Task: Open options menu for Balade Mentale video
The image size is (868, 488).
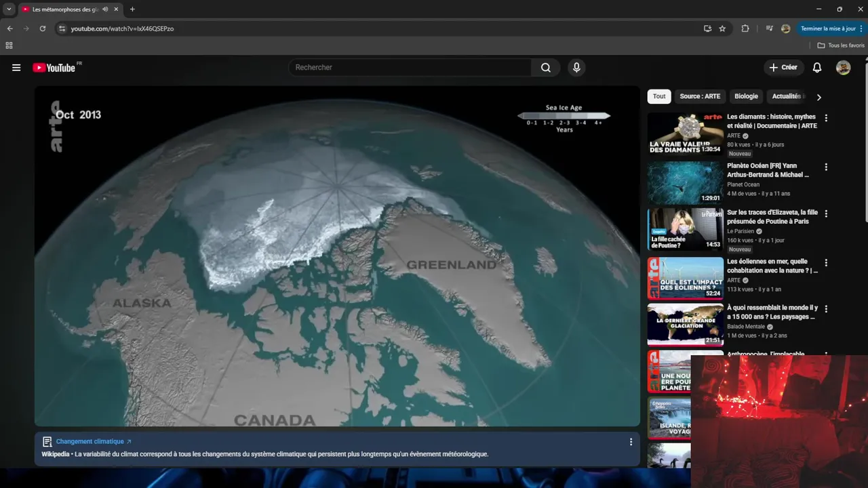Action: click(x=826, y=309)
